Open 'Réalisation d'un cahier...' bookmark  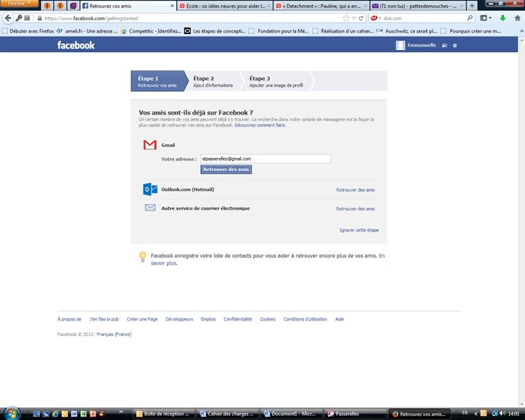tap(344, 31)
